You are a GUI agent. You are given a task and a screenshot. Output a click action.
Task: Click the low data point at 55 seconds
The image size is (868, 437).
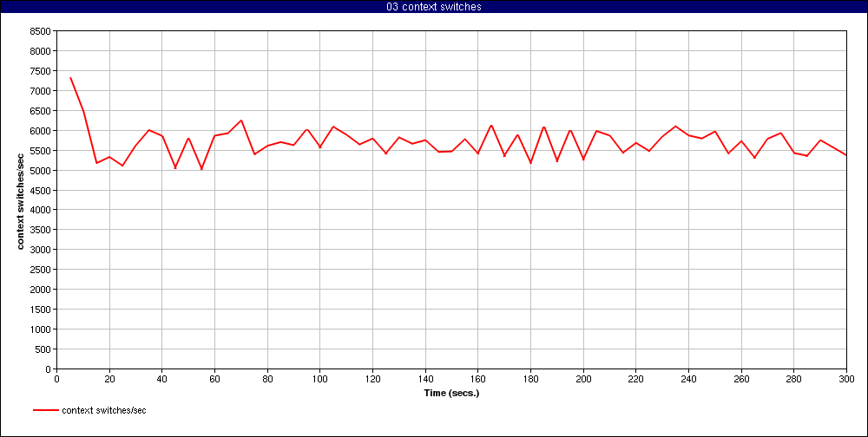[201, 169]
